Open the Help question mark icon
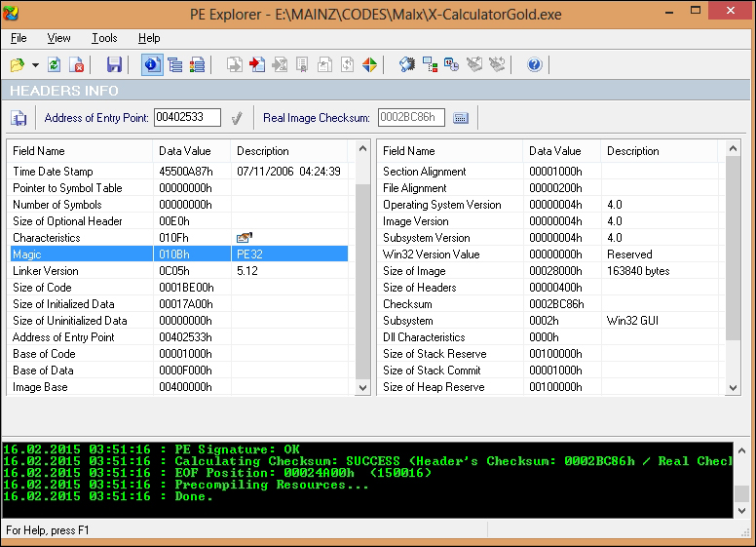This screenshot has height=547, width=756. (534, 64)
